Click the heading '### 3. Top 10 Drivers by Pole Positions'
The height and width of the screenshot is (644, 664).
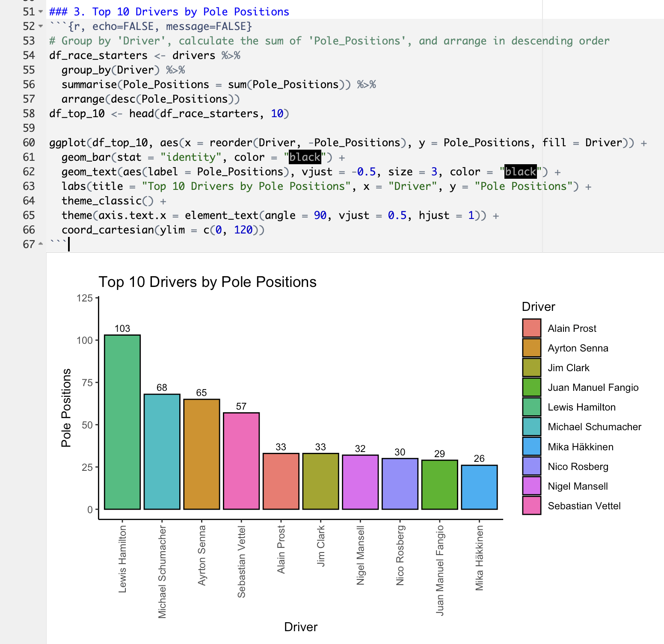pyautogui.click(x=169, y=12)
